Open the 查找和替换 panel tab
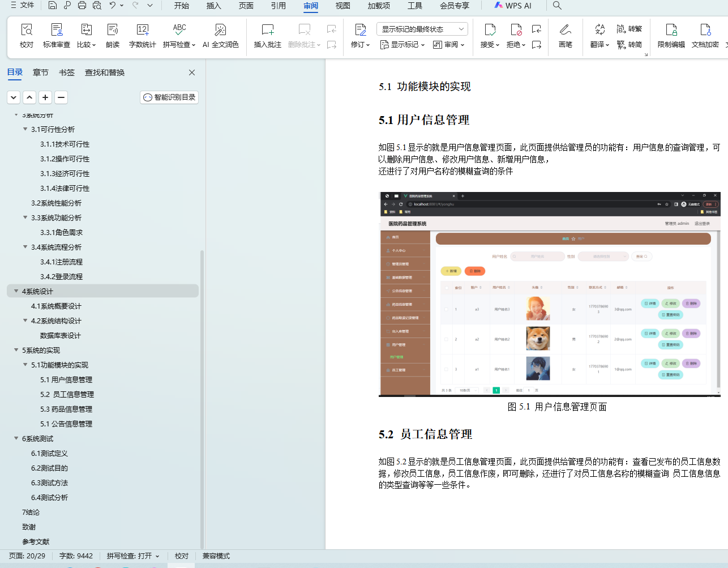Screen dimensions: 728x568 (x=105, y=72)
